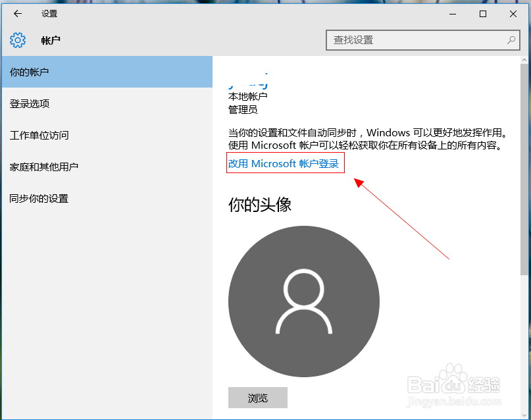This screenshot has width=531, height=420.
Task: Click the default avatar picture
Action: click(304, 302)
